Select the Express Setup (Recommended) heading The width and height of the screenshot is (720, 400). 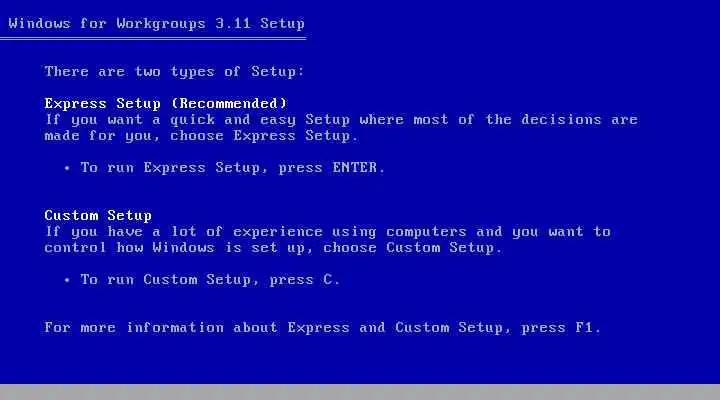point(166,103)
